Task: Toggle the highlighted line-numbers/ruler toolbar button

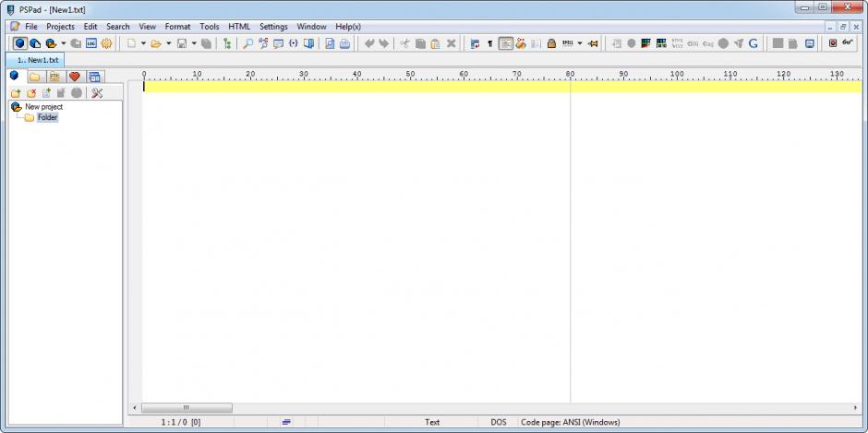Action: [x=506, y=43]
